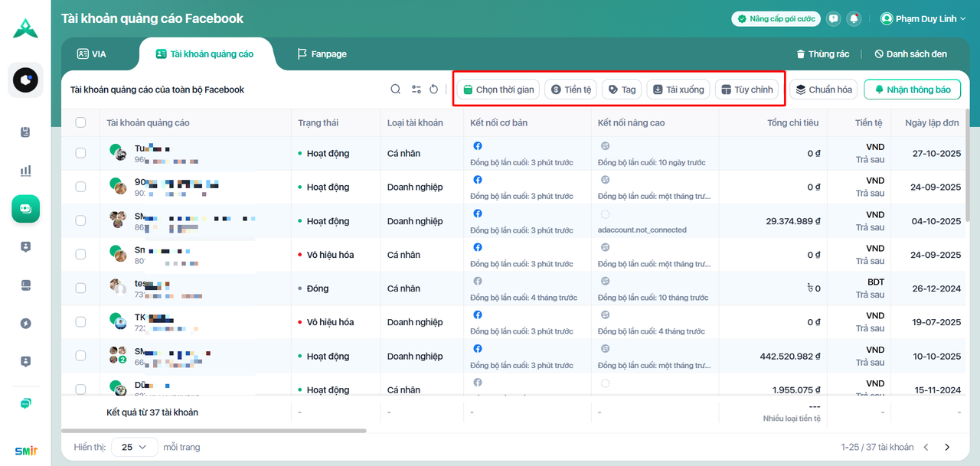Click the feedback message icon in header
Screen dimensions: 980x466
pos(834,19)
